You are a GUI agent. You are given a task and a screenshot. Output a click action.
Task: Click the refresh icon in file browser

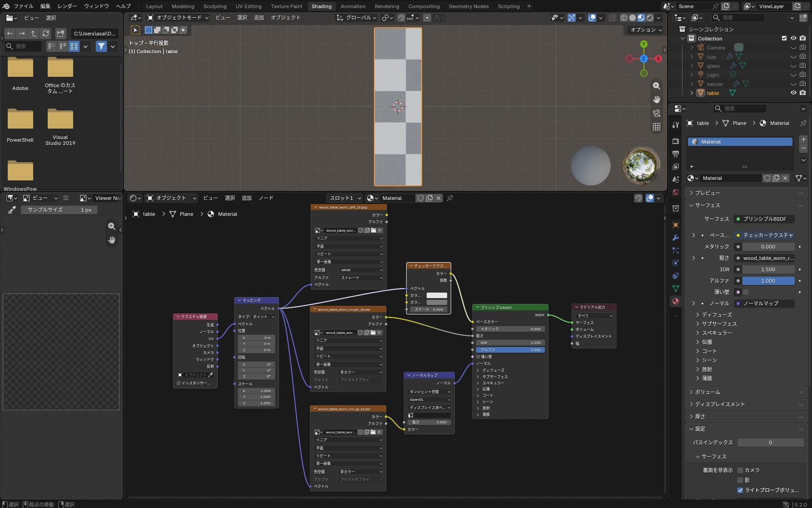pos(46,34)
